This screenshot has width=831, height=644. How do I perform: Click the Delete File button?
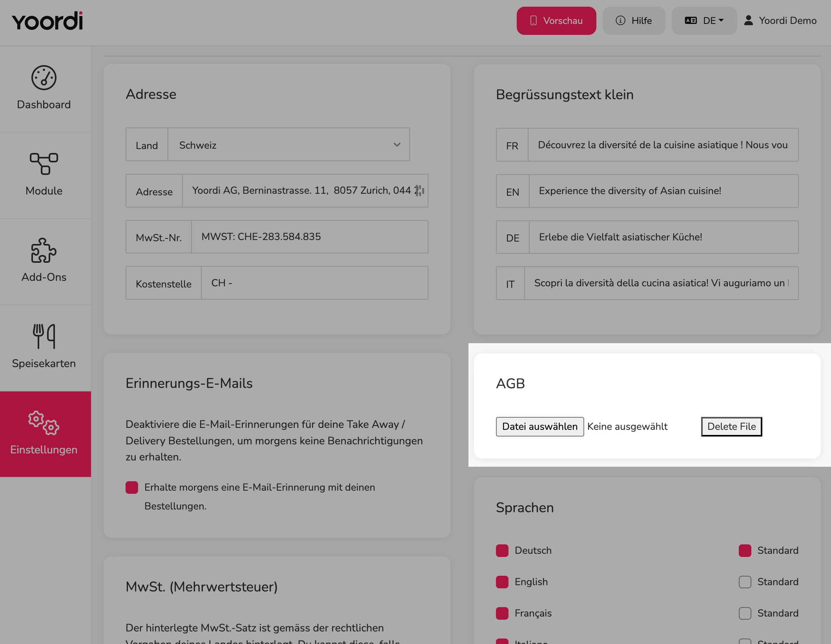point(731,427)
